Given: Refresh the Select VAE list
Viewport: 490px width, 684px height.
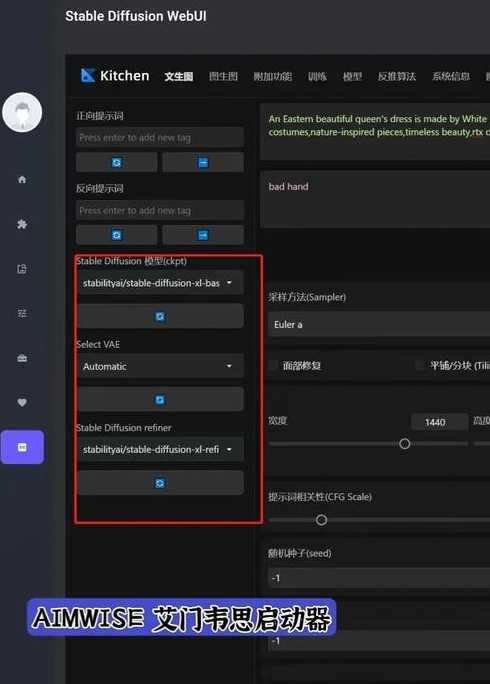Looking at the screenshot, I should [160, 400].
